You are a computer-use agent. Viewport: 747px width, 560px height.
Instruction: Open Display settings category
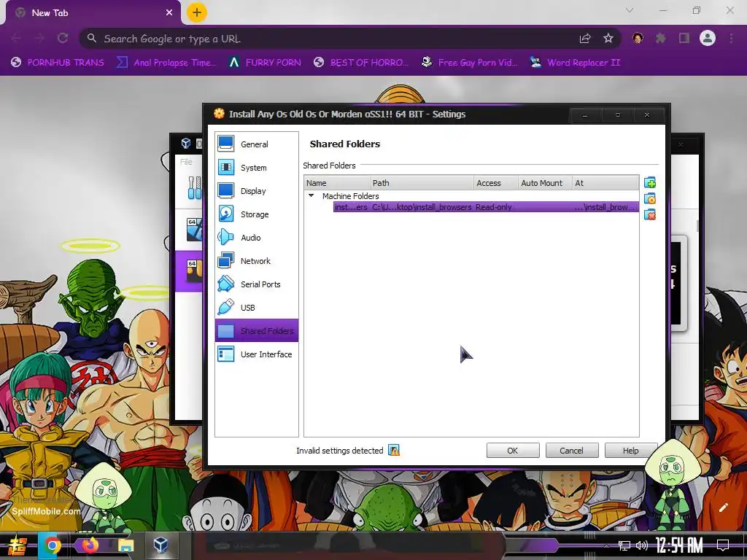256,190
